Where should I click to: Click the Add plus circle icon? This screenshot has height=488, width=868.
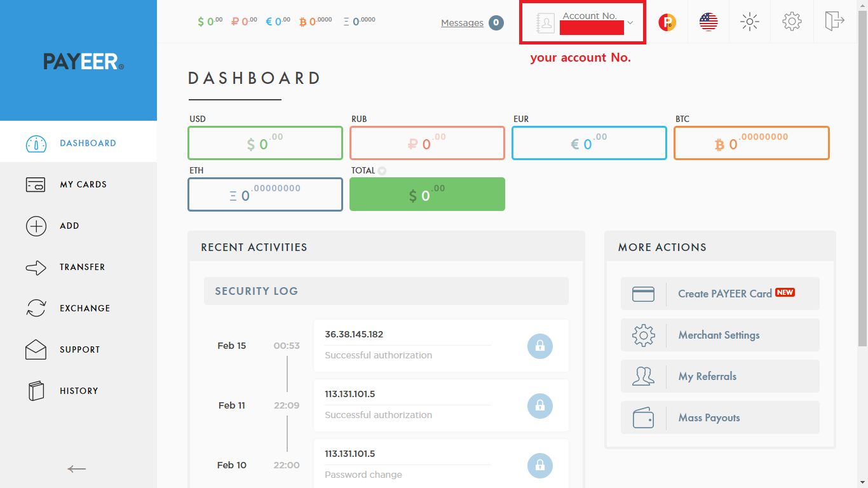tap(36, 226)
